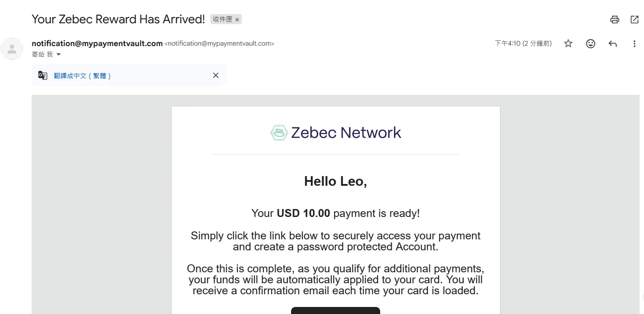Dismiss the translation suggestion bar
The image size is (644, 314).
216,76
